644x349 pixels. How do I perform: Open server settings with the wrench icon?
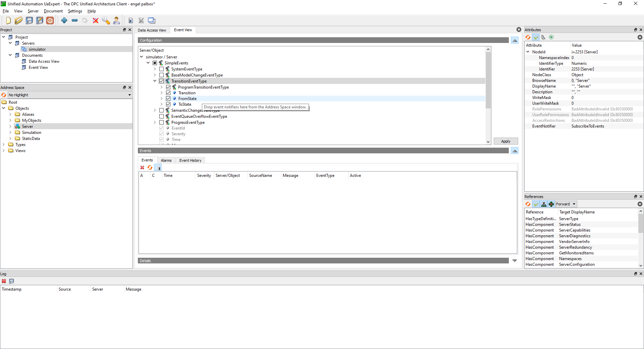(x=106, y=20)
